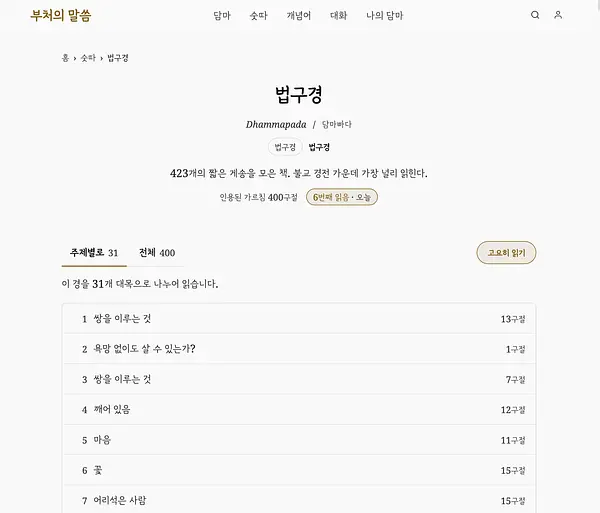Open chapter 7 어리석은 사람
600x513 pixels.
[x=299, y=500]
